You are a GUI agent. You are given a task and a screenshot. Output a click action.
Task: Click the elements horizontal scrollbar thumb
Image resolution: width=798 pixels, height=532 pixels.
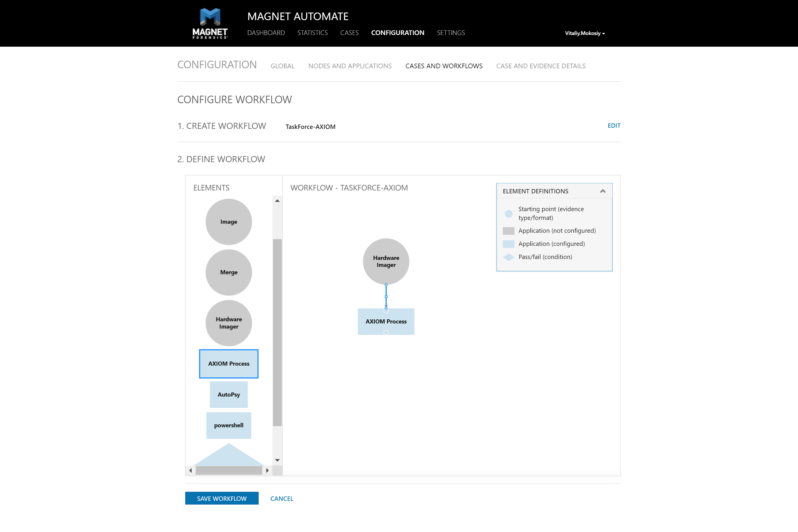tap(229, 470)
